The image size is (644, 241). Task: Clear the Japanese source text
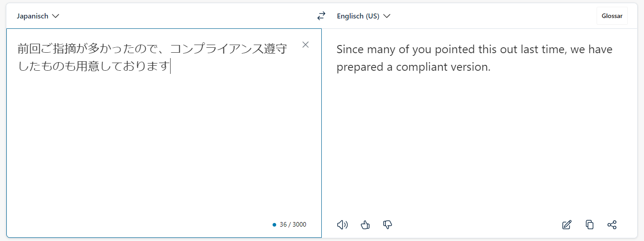point(306,45)
